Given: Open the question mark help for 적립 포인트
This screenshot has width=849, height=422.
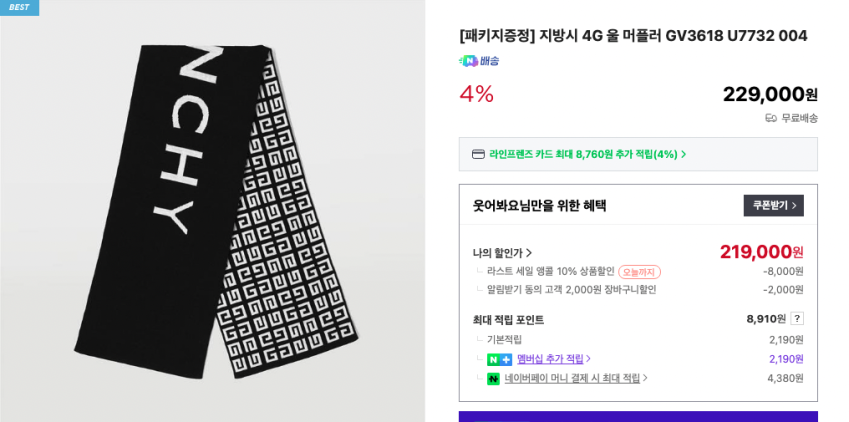Looking at the screenshot, I should point(797,319).
